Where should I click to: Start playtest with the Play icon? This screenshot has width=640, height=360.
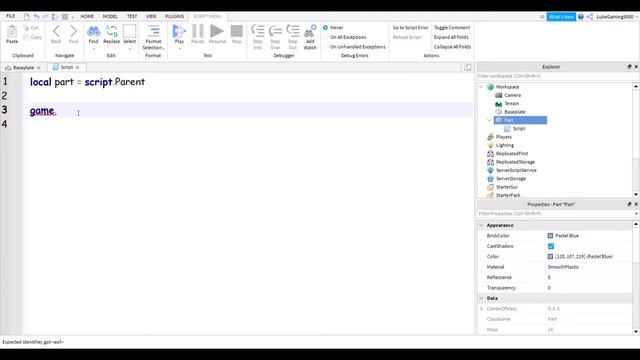(x=179, y=31)
